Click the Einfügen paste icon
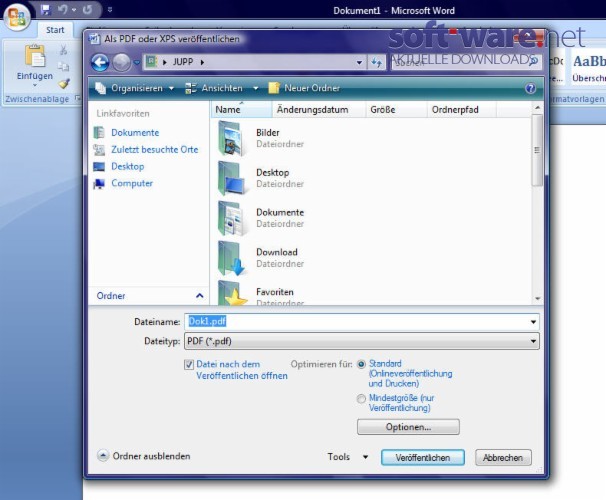 coord(35,56)
